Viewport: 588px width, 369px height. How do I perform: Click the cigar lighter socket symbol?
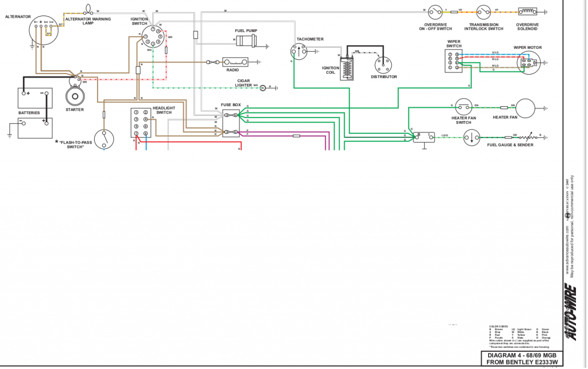pos(263,88)
